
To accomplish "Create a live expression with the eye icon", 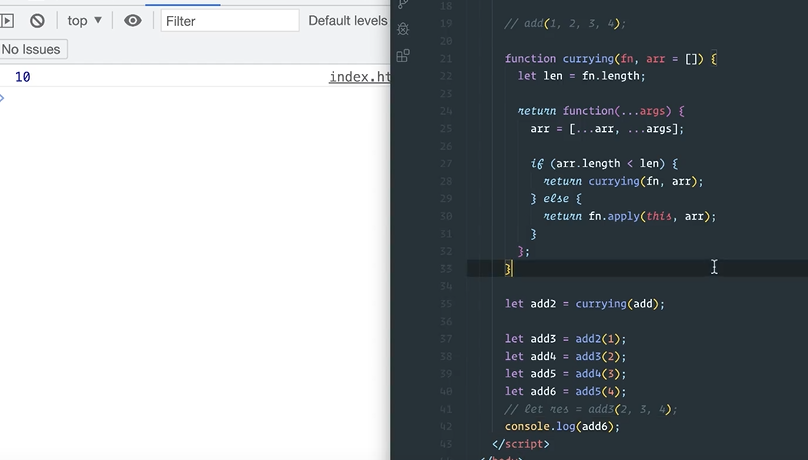I will [x=132, y=21].
